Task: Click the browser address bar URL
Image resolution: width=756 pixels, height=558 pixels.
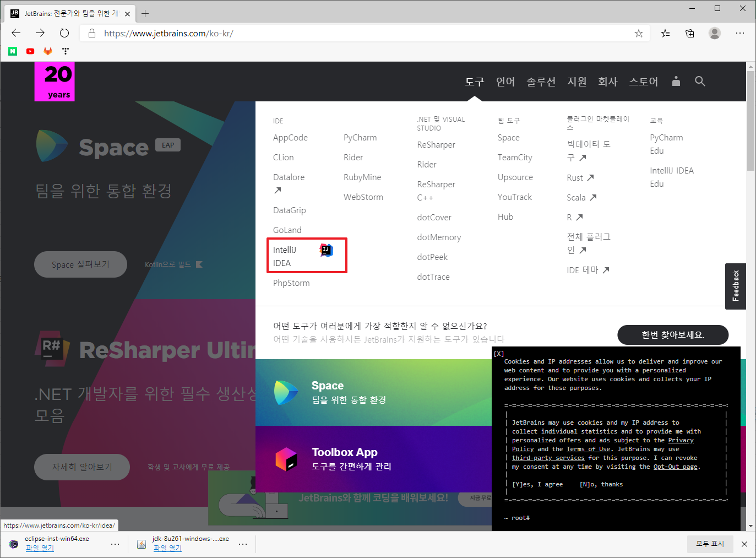Action: [x=168, y=33]
